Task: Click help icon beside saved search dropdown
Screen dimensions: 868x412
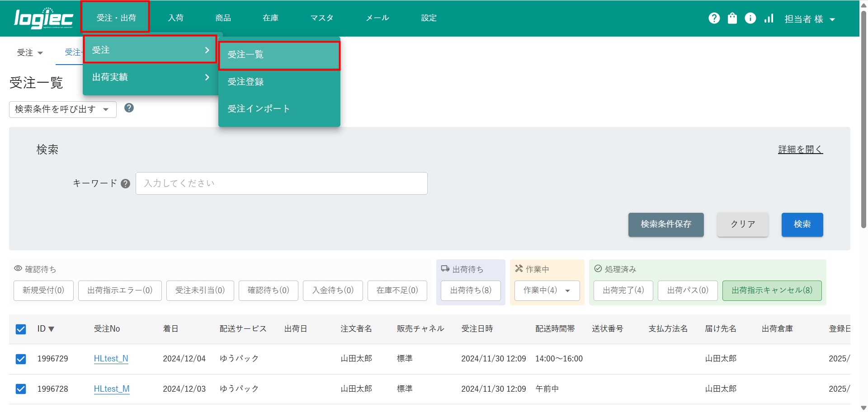Action: [129, 108]
